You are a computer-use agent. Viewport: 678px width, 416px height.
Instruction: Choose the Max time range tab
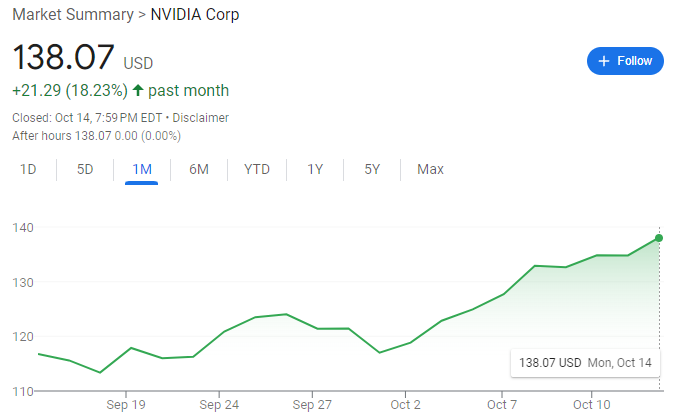click(x=430, y=169)
